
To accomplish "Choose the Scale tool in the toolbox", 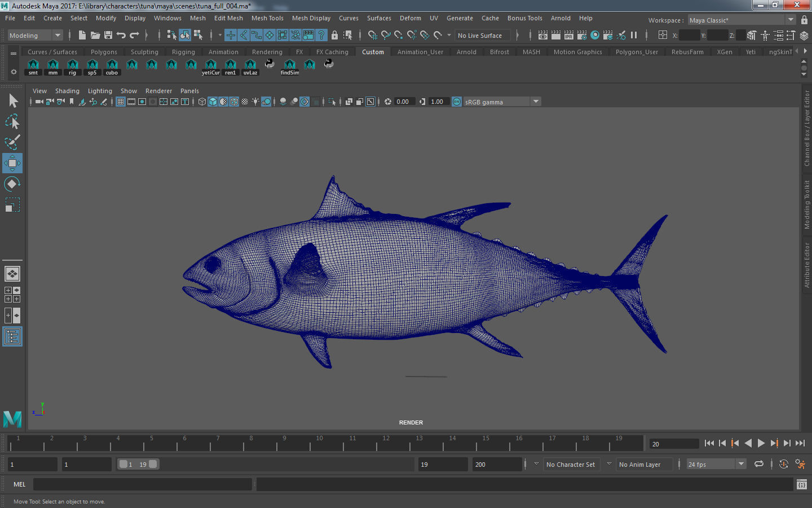I will click(x=12, y=204).
